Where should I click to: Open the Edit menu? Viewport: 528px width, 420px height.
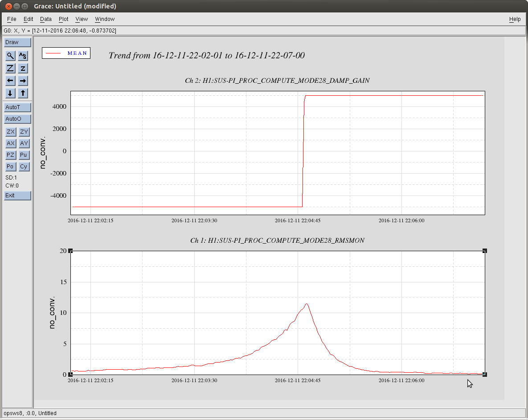[28, 19]
